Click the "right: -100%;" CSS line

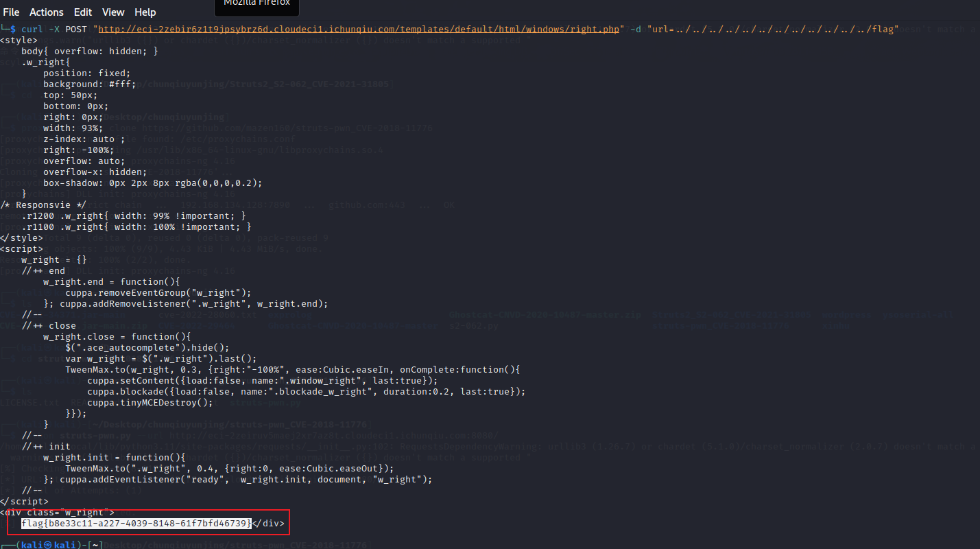point(79,150)
